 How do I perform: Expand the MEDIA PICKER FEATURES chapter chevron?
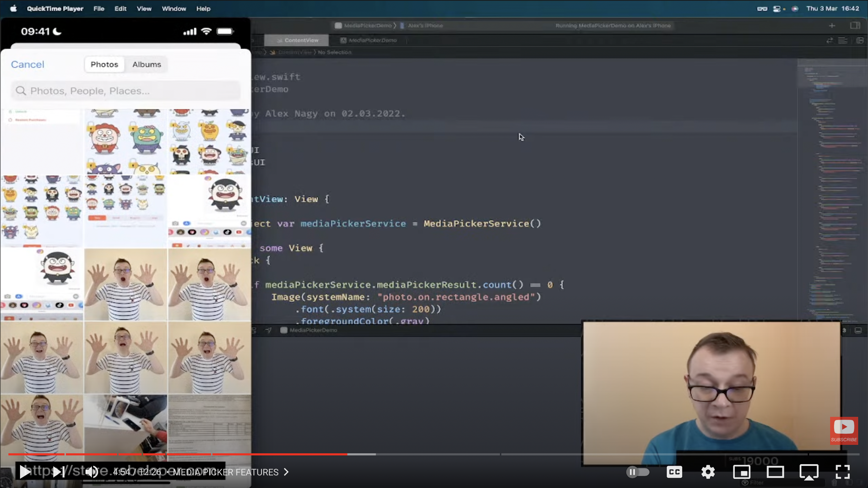click(286, 472)
